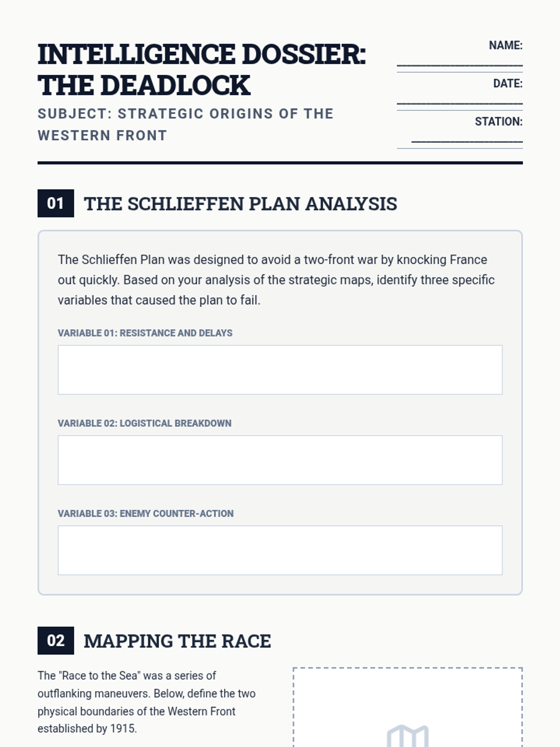Click the Variable 02 label text
560x747 pixels.
(x=145, y=423)
